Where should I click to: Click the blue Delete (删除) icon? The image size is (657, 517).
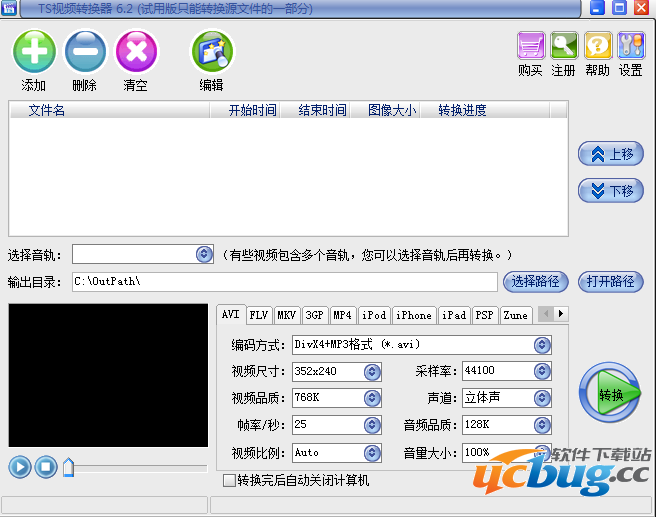pos(85,50)
